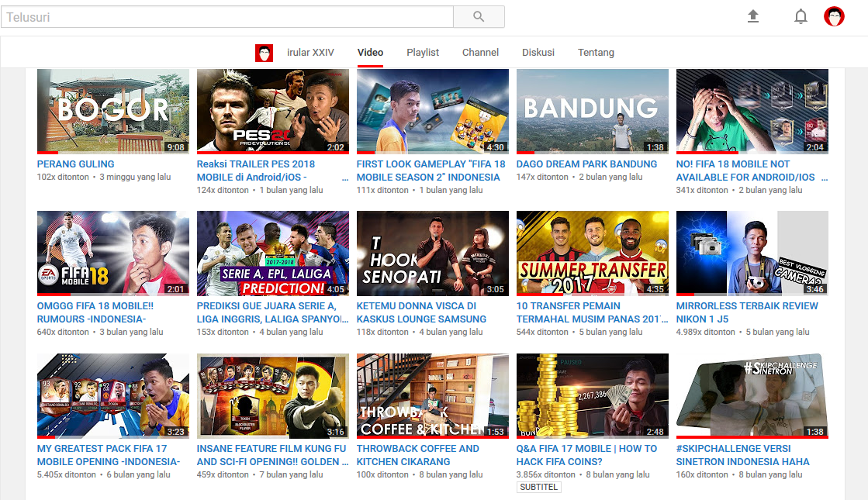The width and height of the screenshot is (868, 500).
Task: Open #SKIPCHALLENGE VERSI SINETRON title
Action: point(742,455)
